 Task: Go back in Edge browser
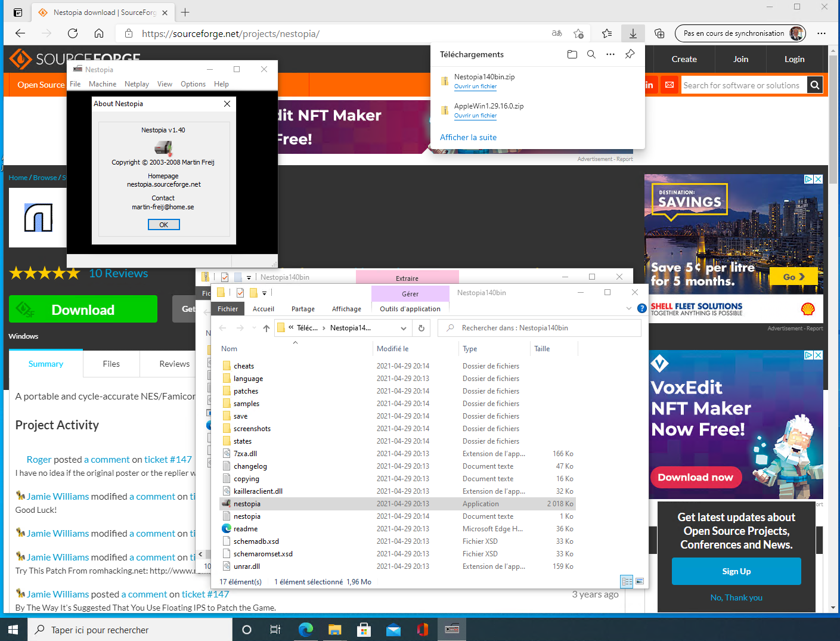tap(20, 33)
